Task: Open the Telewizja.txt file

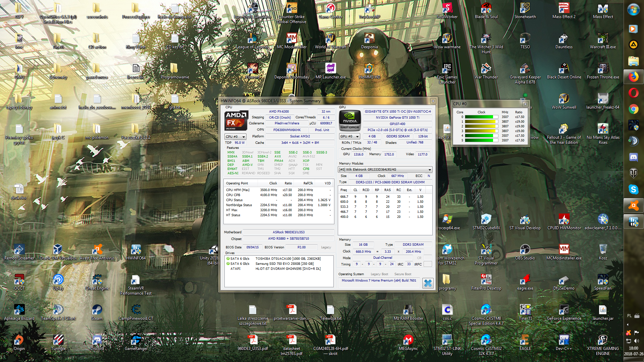Action: tap(330, 312)
